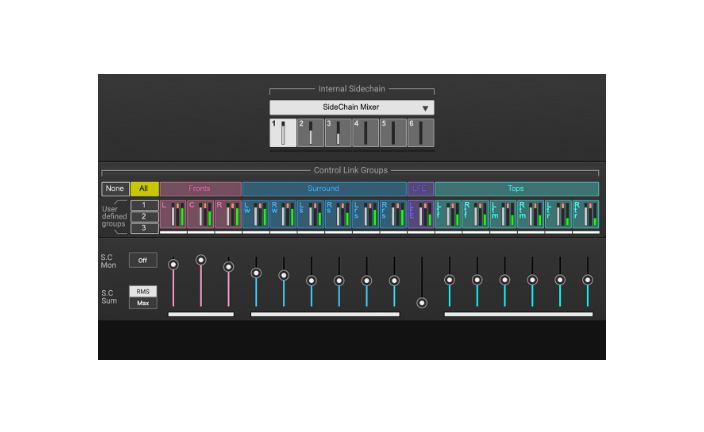Select the Ltm top channel meter
The height and width of the screenshot is (432, 704).
click(503, 215)
